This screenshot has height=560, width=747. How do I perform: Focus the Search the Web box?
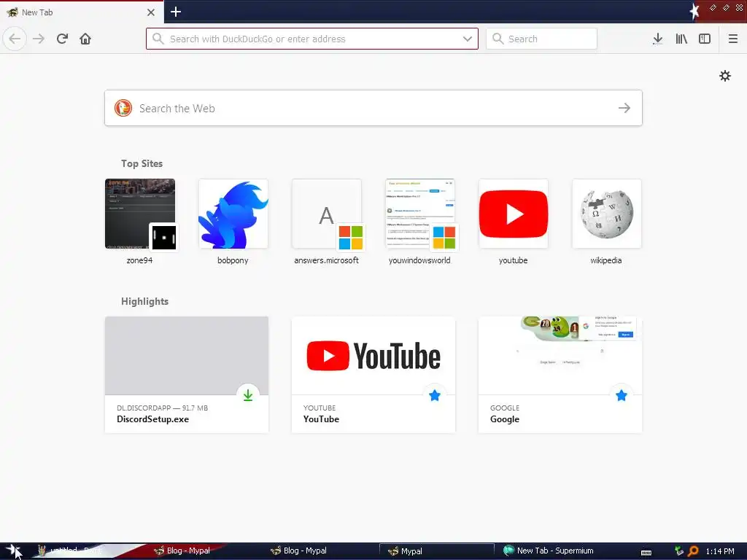pyautogui.click(x=373, y=108)
